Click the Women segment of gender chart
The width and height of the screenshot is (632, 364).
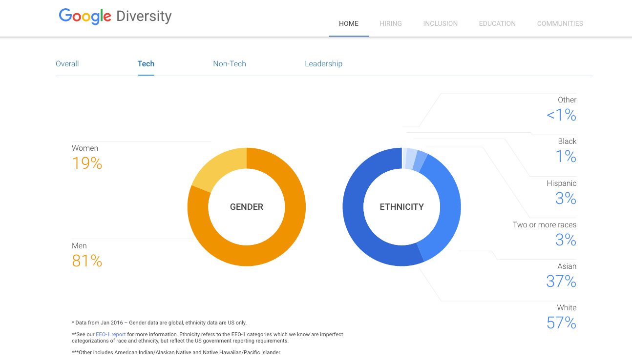212,168
